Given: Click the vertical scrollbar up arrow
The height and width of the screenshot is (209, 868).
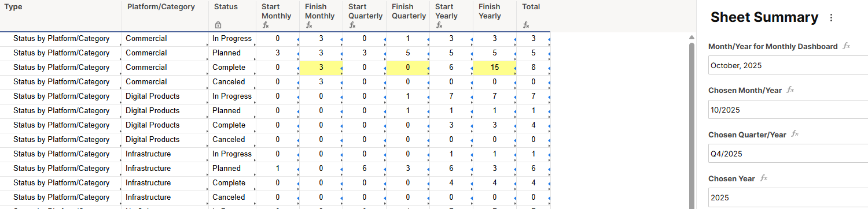Looking at the screenshot, I should [692, 38].
